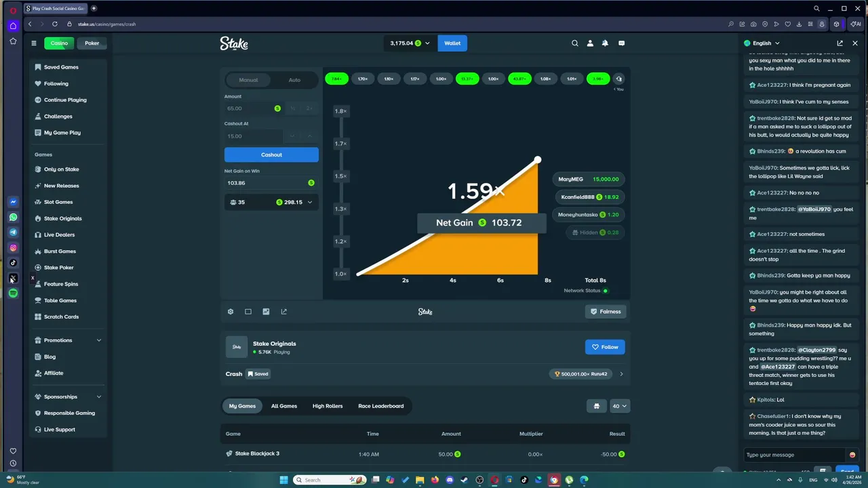Open the 40 rows per page dropdown
The width and height of the screenshot is (868, 488).
pyautogui.click(x=620, y=406)
